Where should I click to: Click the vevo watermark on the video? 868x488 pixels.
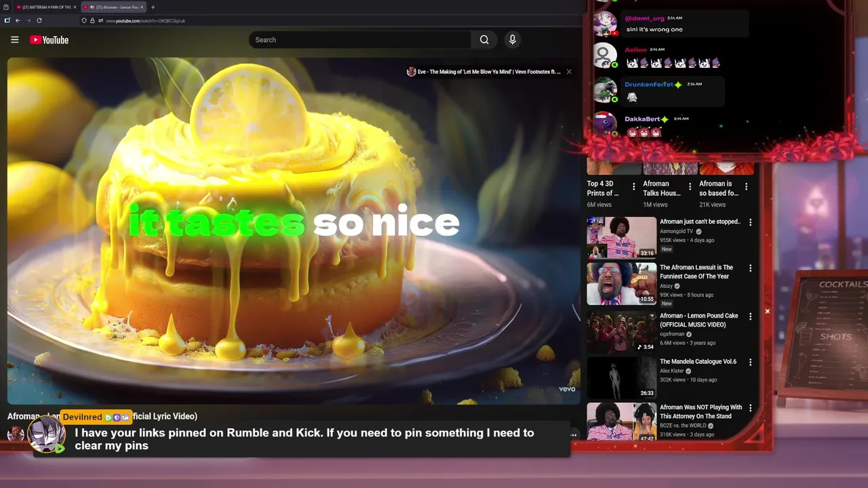567,389
